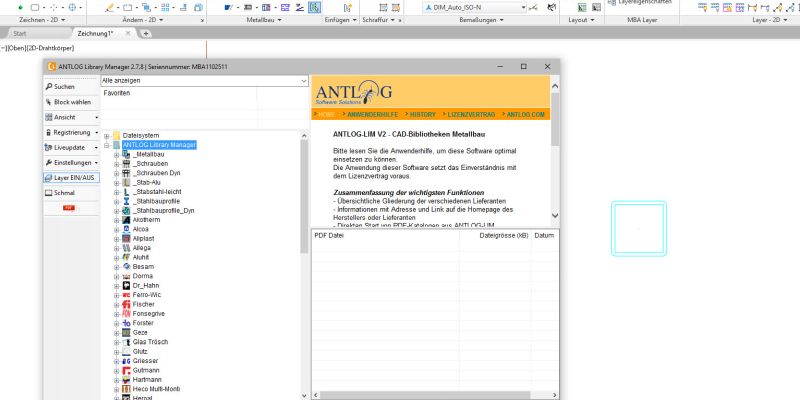This screenshot has width=800, height=400.
Task: Select the _Stab-Alu item icon
Action: (126, 183)
